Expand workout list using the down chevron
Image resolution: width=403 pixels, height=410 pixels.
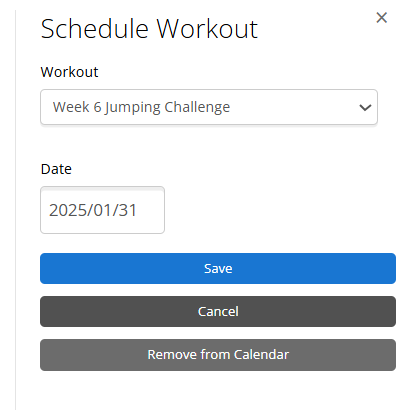click(x=365, y=107)
